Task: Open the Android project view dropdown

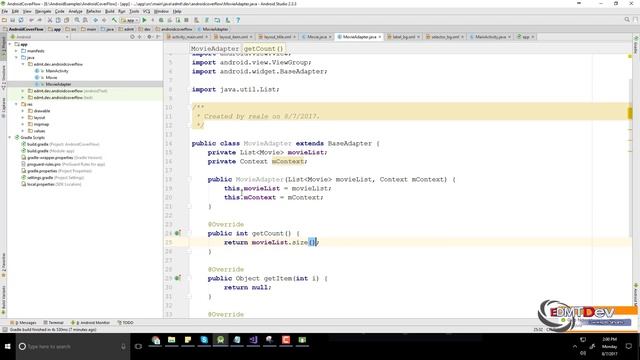Action: (x=39, y=37)
